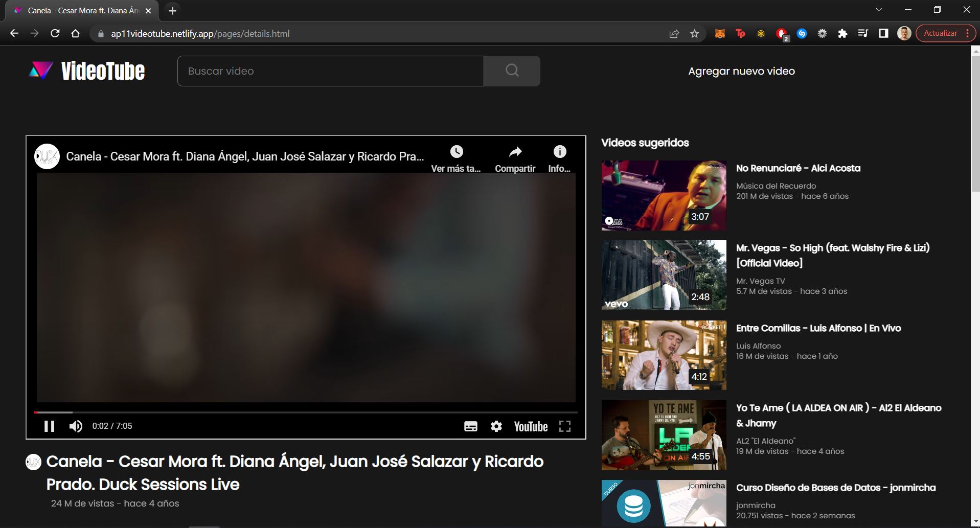
Task: Click title Entre Comillas - Luis Alfonso
Action: [818, 328]
